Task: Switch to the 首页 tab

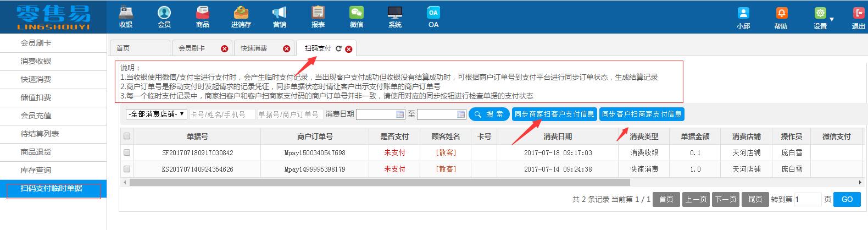Action: [x=140, y=48]
